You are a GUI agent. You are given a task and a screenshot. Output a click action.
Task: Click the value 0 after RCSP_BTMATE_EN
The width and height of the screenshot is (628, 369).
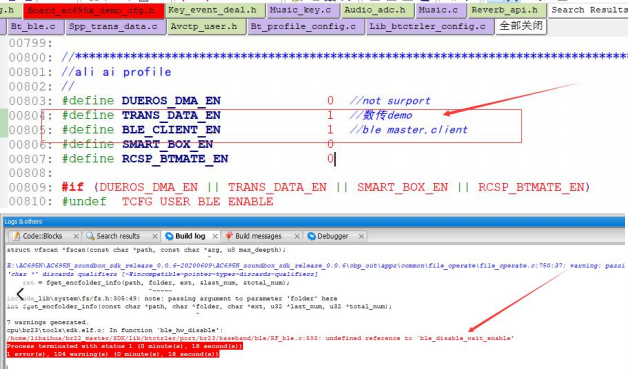tap(330, 159)
